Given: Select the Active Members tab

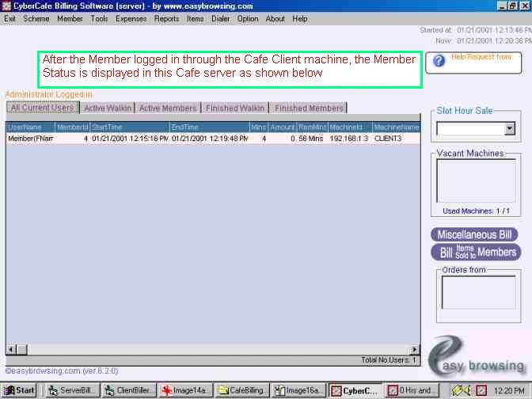Looking at the screenshot, I should click(168, 108).
